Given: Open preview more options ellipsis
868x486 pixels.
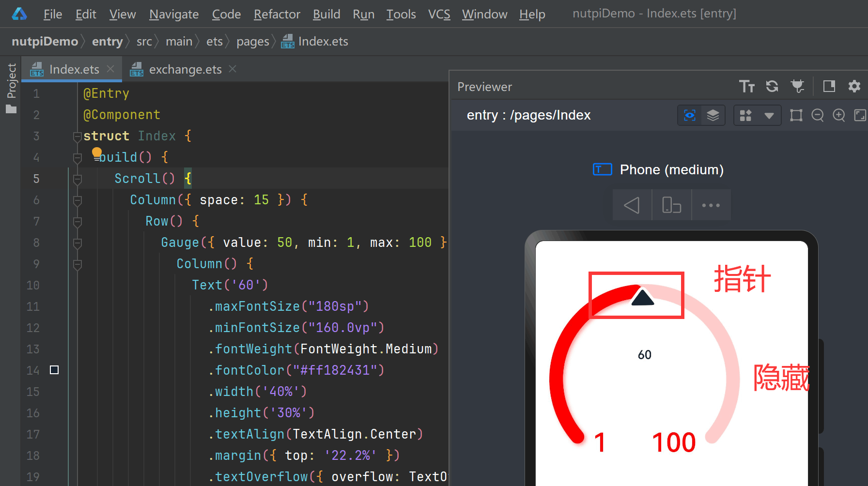Looking at the screenshot, I should (x=711, y=205).
